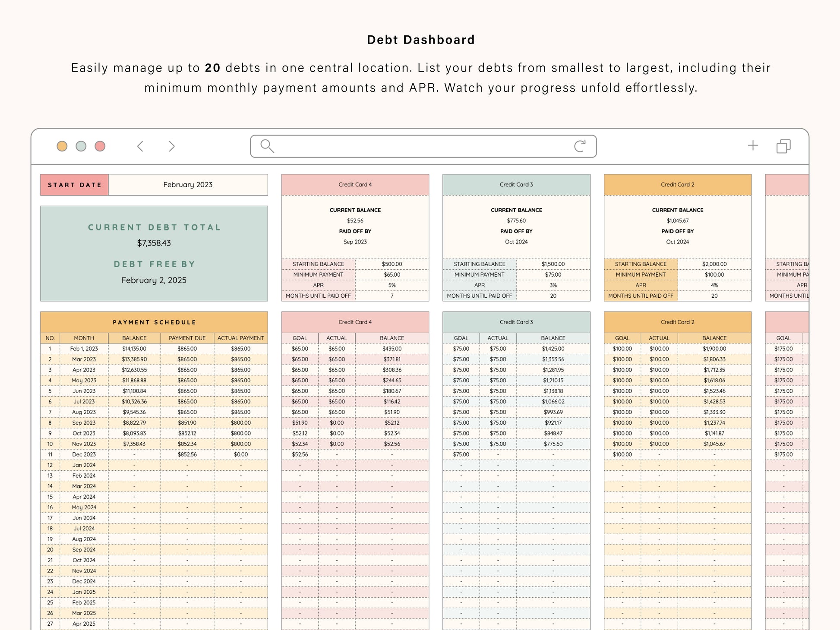Go forward with the right chevron

[x=172, y=146]
